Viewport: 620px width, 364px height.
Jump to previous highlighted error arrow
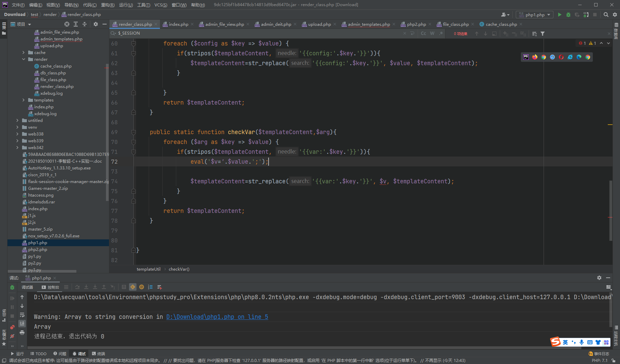pyautogui.click(x=601, y=43)
